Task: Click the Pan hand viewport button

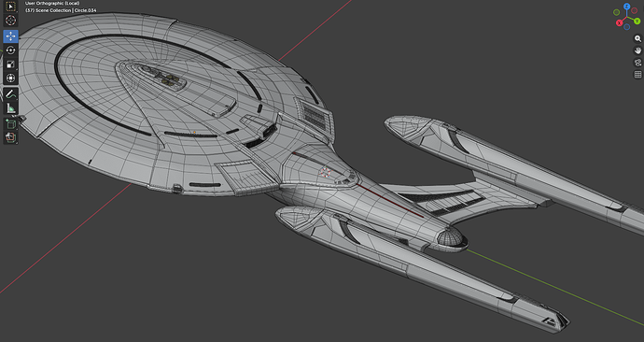Action: click(637, 50)
